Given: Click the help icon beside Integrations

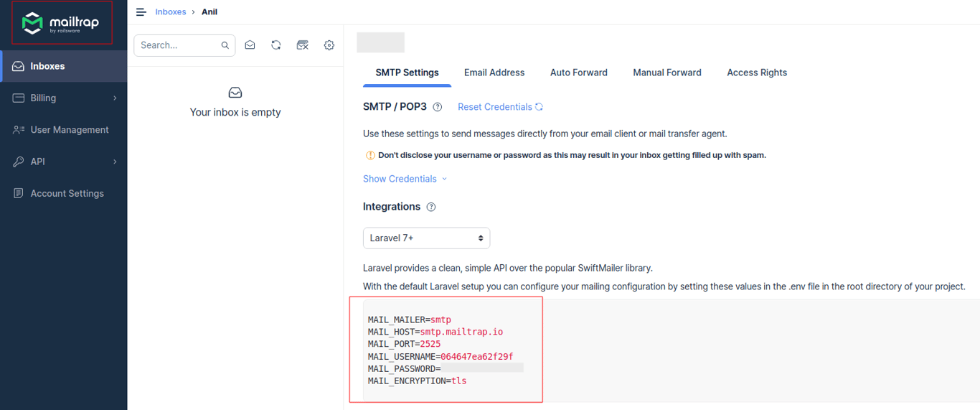Looking at the screenshot, I should (x=431, y=207).
